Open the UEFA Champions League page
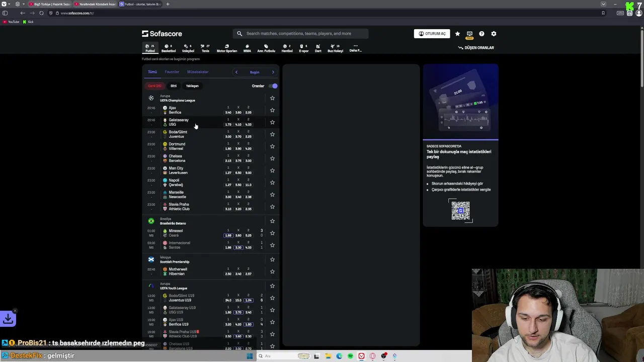The image size is (644, 362). 178,100
